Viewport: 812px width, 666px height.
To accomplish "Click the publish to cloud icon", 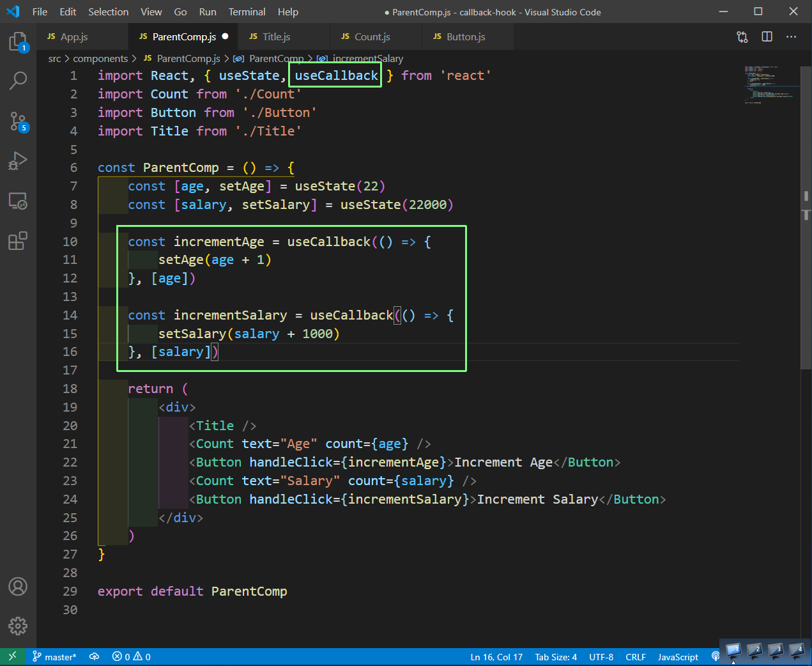I will point(95,656).
